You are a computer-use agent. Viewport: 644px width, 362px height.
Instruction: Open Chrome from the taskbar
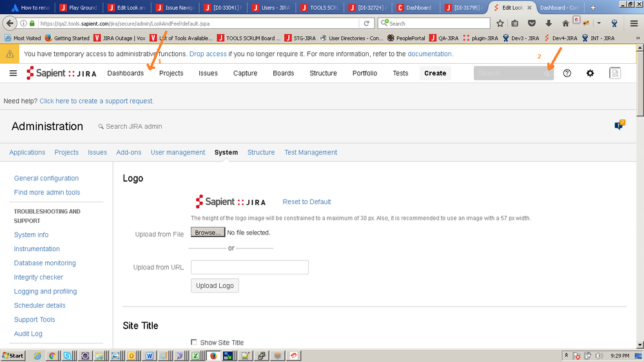coord(52,356)
